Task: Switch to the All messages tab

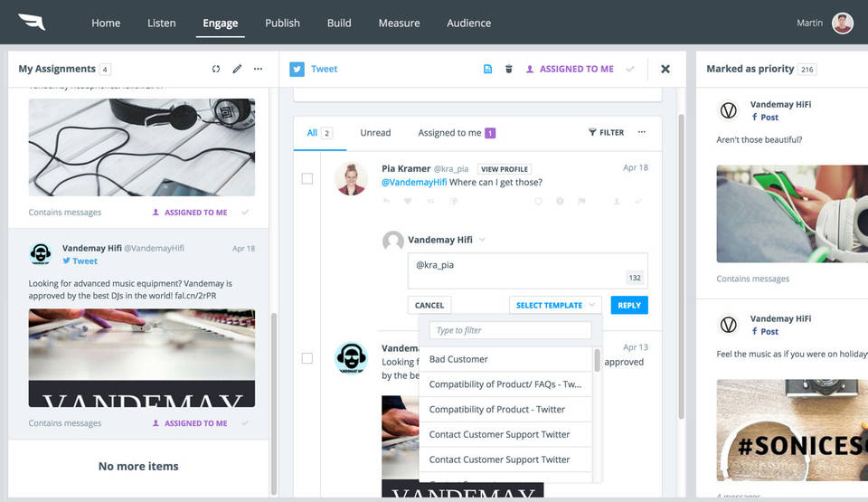Action: (x=319, y=133)
